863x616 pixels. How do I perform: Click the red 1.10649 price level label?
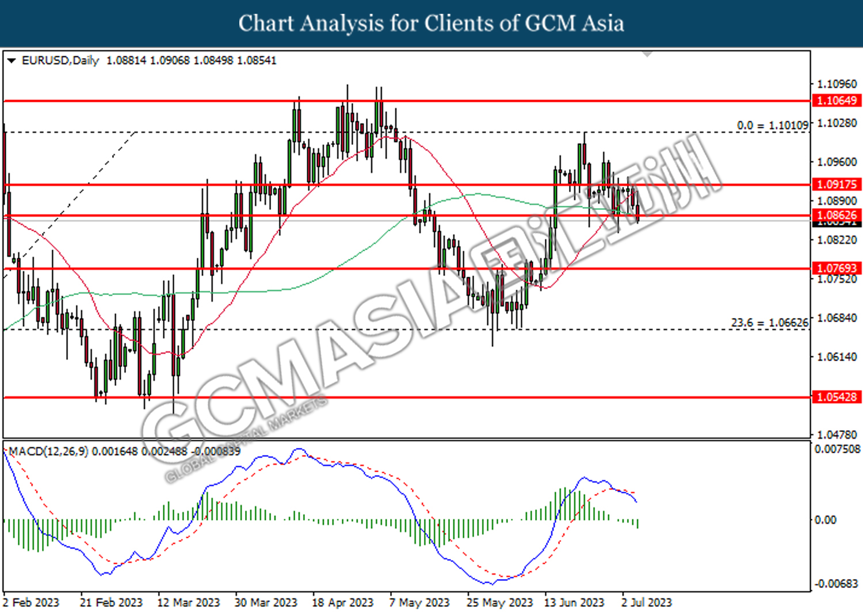[x=837, y=101]
